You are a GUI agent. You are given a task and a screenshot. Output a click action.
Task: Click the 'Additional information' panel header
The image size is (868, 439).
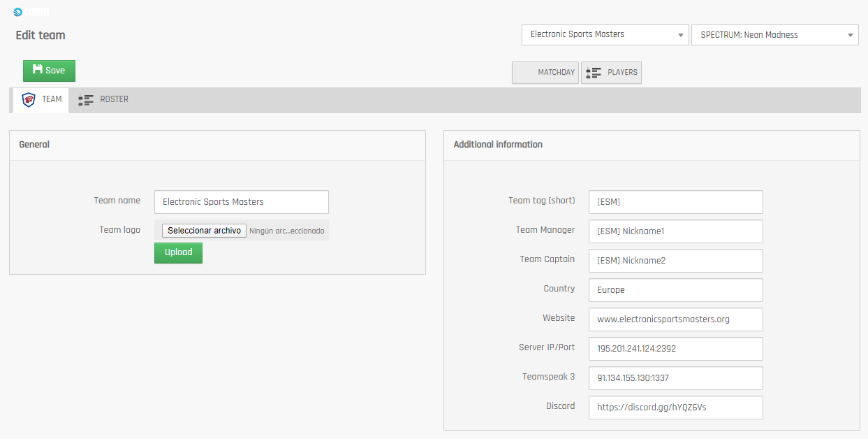[x=498, y=145]
